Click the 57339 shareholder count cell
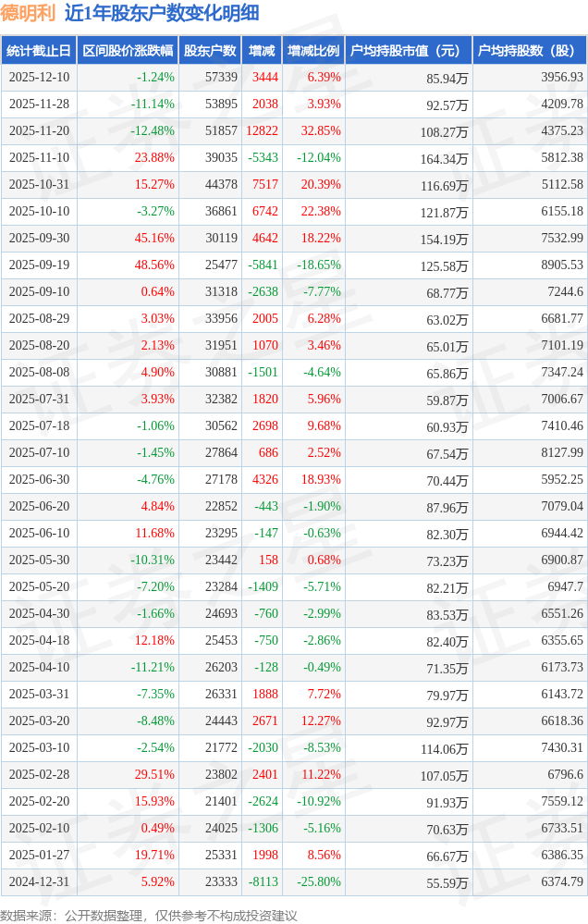 (221, 78)
